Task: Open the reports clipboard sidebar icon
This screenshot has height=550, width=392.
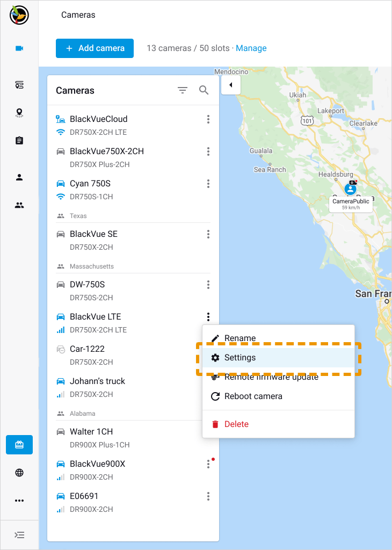Action: (19, 141)
